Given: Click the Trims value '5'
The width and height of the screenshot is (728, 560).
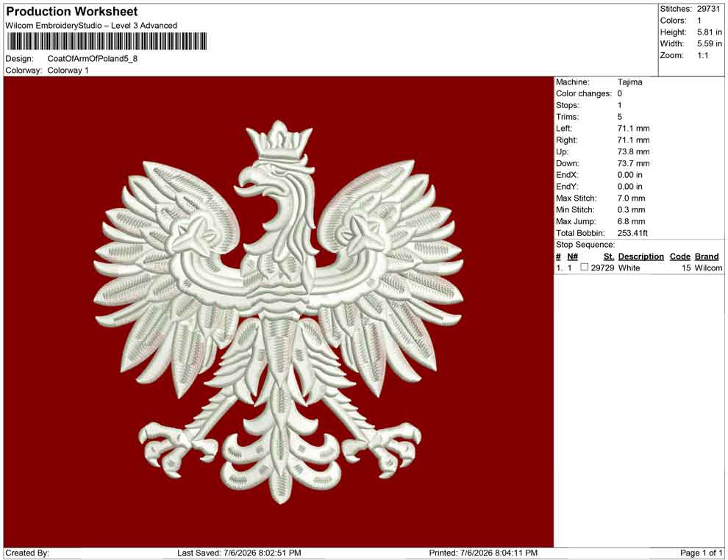Looking at the screenshot, I should pos(619,117).
